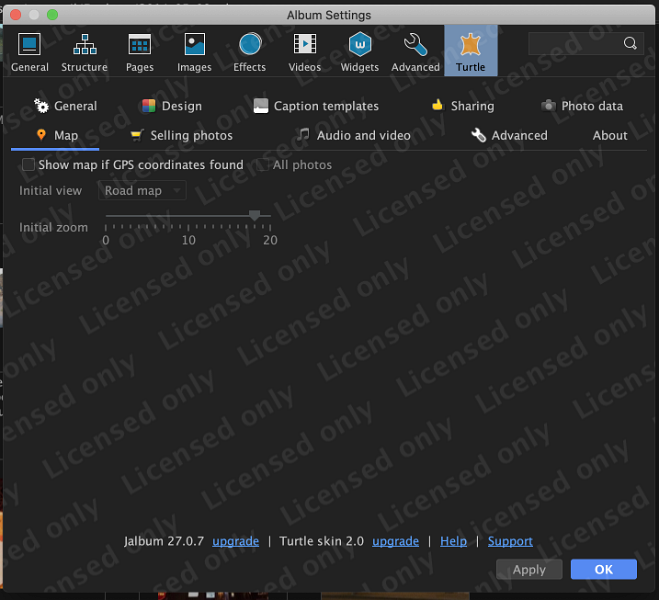Click the 'Initial zoom' label

(x=53, y=227)
